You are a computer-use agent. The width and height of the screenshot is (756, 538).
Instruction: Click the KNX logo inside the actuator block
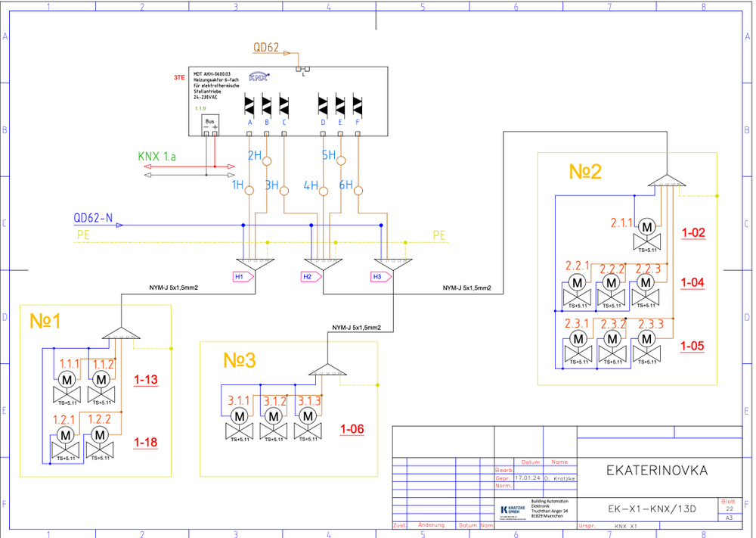(259, 76)
